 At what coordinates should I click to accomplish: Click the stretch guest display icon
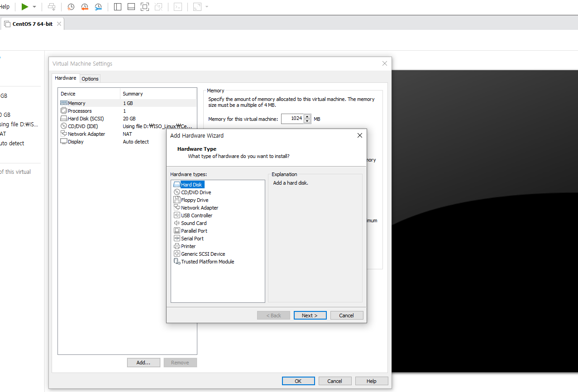click(x=197, y=7)
